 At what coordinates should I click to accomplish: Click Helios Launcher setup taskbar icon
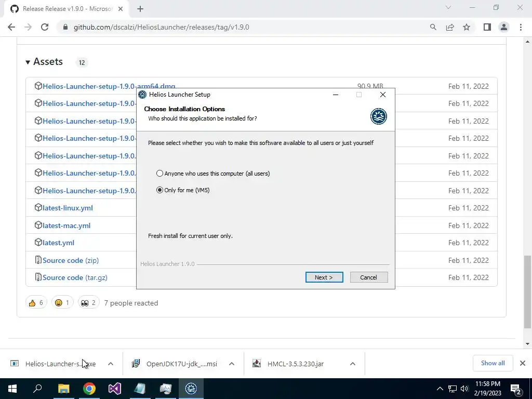coord(191,389)
